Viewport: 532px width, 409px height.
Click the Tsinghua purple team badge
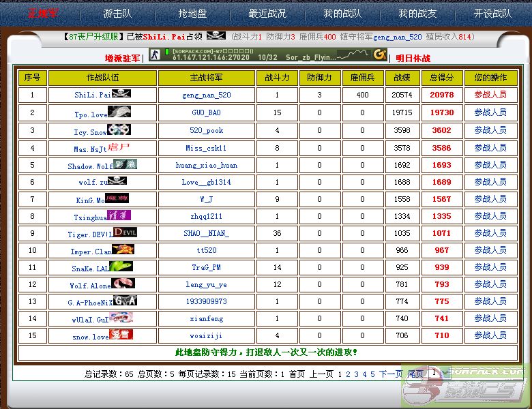[x=119, y=215]
